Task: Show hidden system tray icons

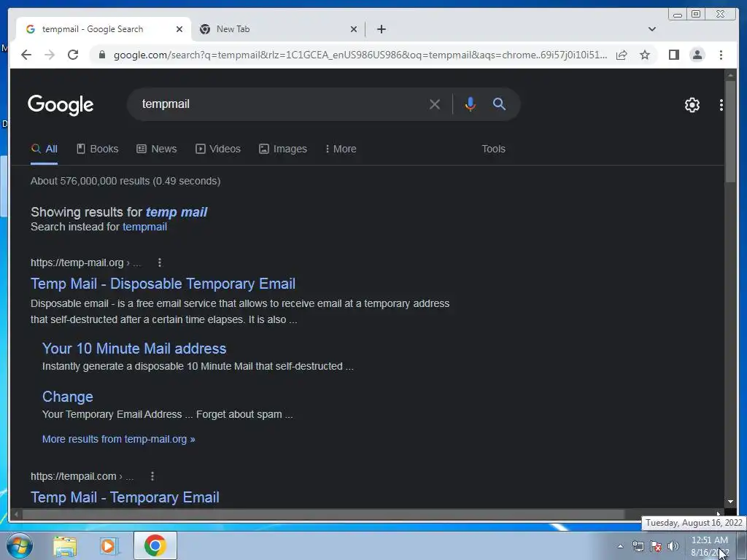Action: pos(620,546)
